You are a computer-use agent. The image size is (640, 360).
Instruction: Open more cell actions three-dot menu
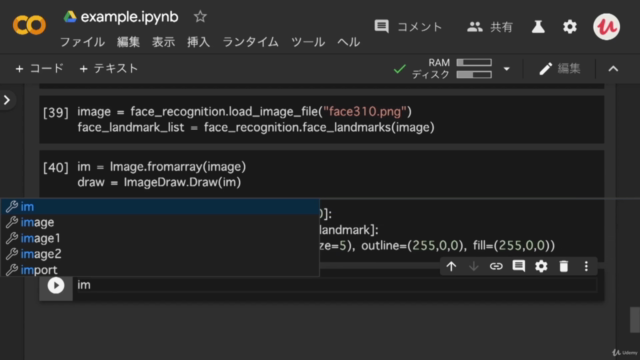(586, 267)
